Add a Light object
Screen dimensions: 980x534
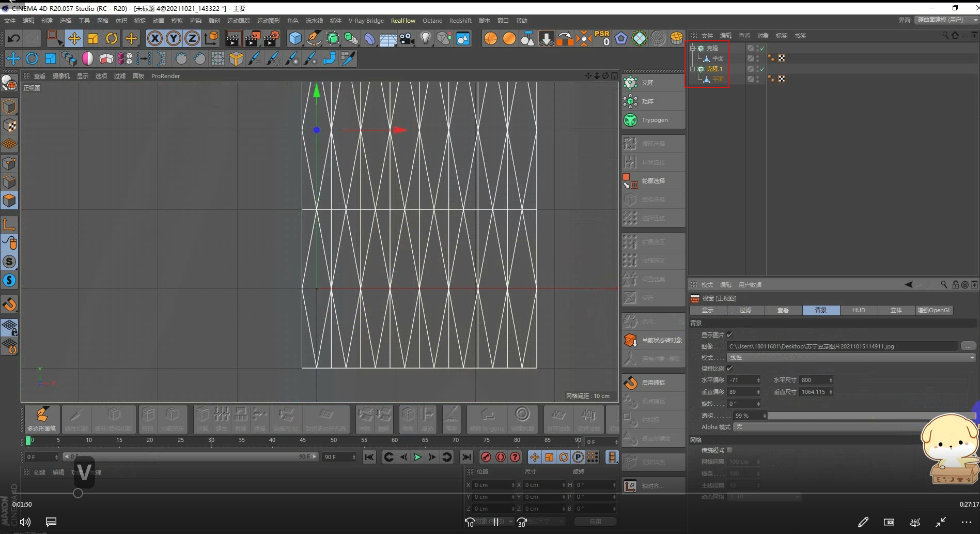pyautogui.click(x=426, y=38)
